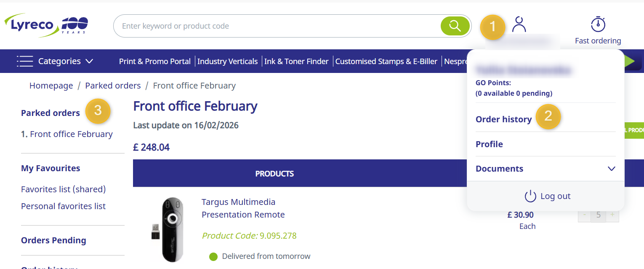Increase quantity with the plus button

tap(612, 215)
